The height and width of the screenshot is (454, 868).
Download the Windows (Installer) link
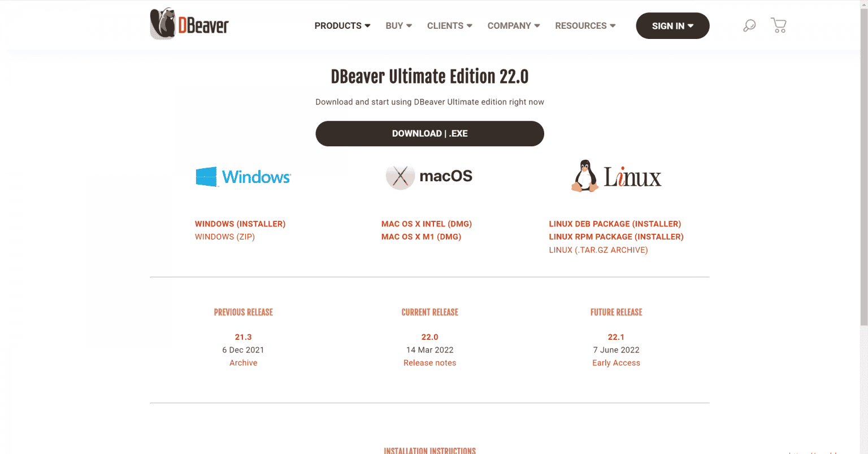[x=240, y=224]
